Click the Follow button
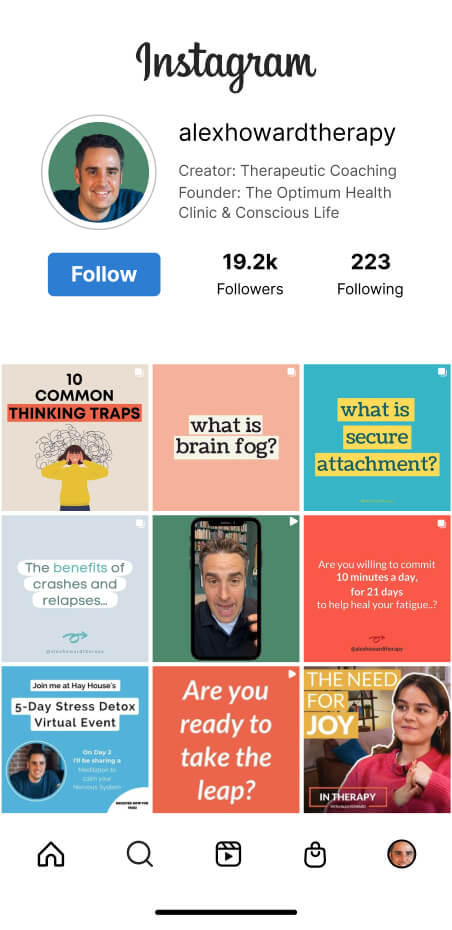This screenshot has width=452, height=930. click(x=104, y=274)
